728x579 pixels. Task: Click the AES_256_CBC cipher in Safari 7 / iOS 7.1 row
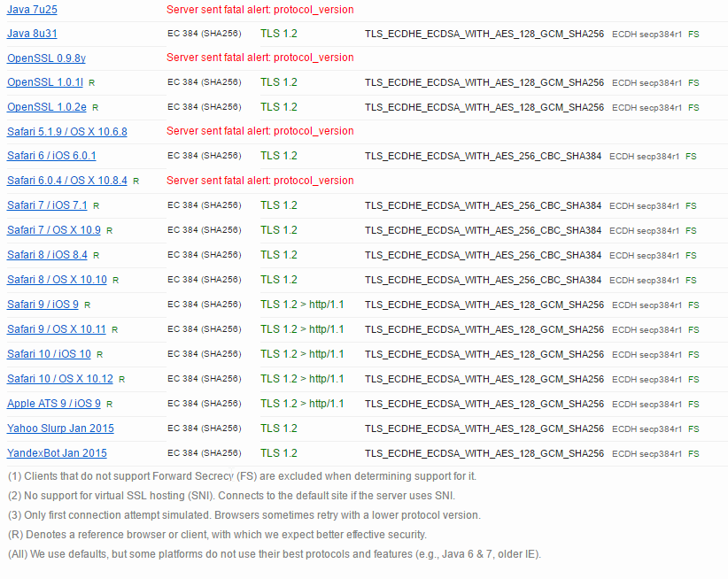point(483,205)
